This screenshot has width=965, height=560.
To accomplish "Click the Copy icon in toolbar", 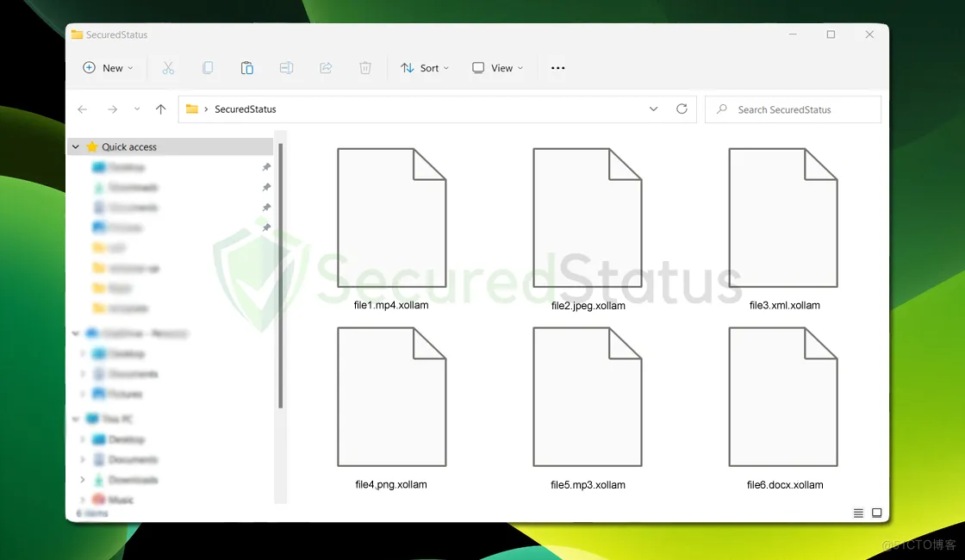I will (208, 68).
